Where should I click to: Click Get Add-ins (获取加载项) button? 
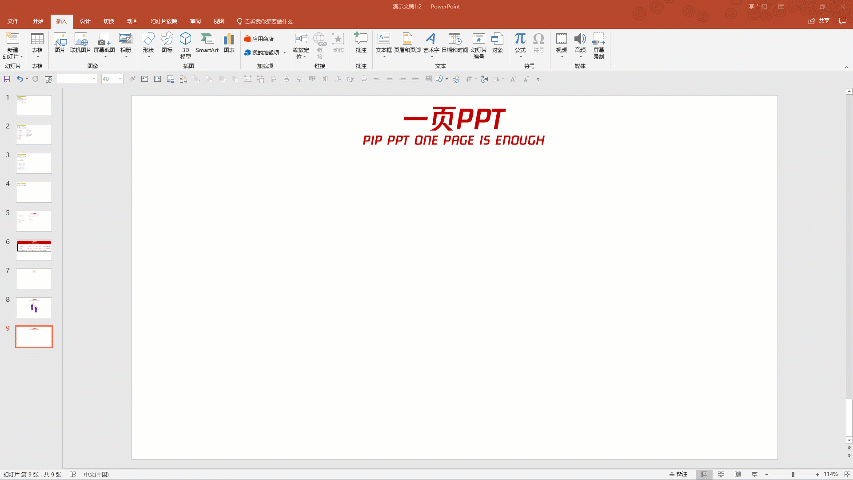pos(260,39)
